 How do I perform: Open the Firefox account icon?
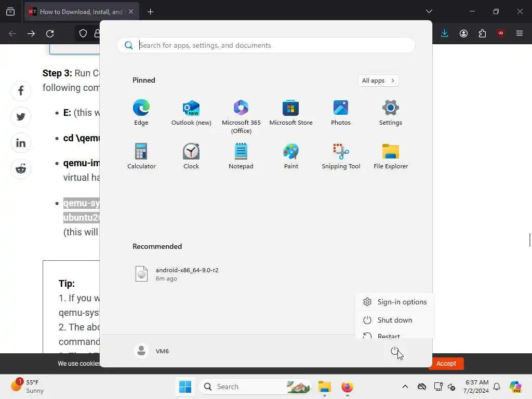(463, 33)
